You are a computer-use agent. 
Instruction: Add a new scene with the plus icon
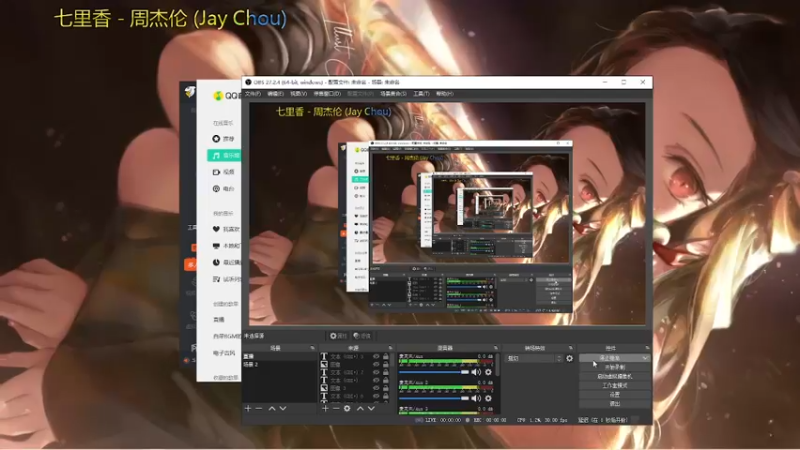tap(248, 408)
